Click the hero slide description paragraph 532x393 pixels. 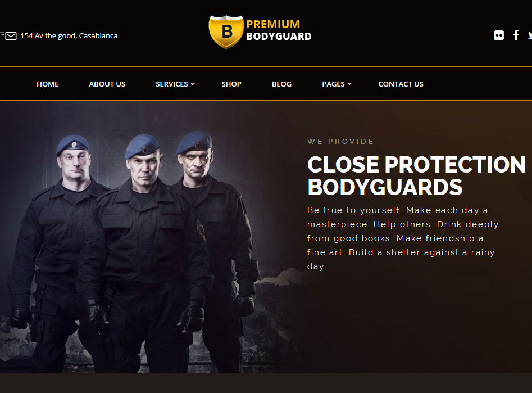click(x=403, y=238)
